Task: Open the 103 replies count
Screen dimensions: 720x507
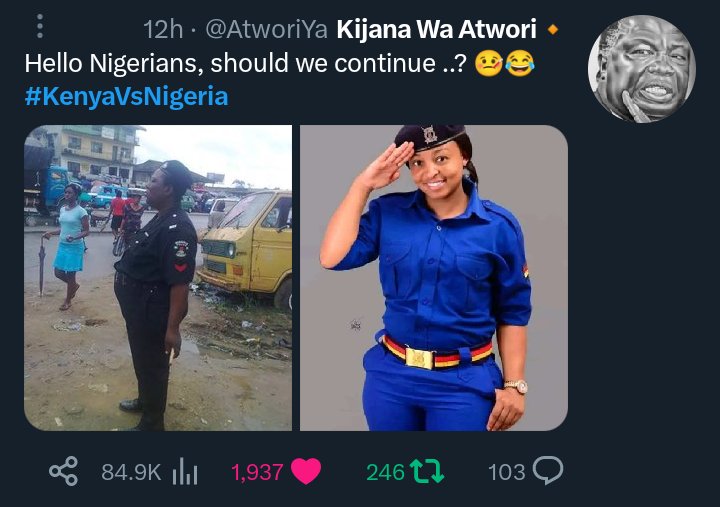Action: [x=506, y=472]
